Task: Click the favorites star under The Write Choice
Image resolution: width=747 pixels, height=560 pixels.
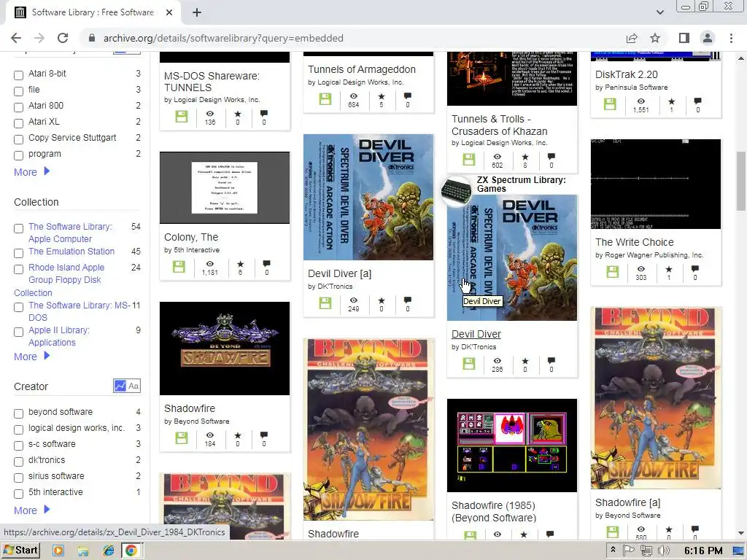Action: [669, 269]
